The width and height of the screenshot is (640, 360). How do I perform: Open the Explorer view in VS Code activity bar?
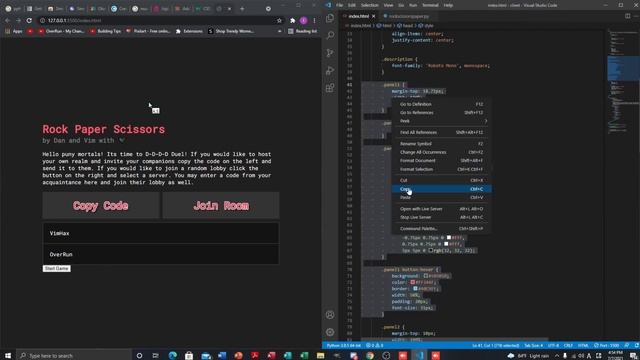pyautogui.click(x=330, y=18)
